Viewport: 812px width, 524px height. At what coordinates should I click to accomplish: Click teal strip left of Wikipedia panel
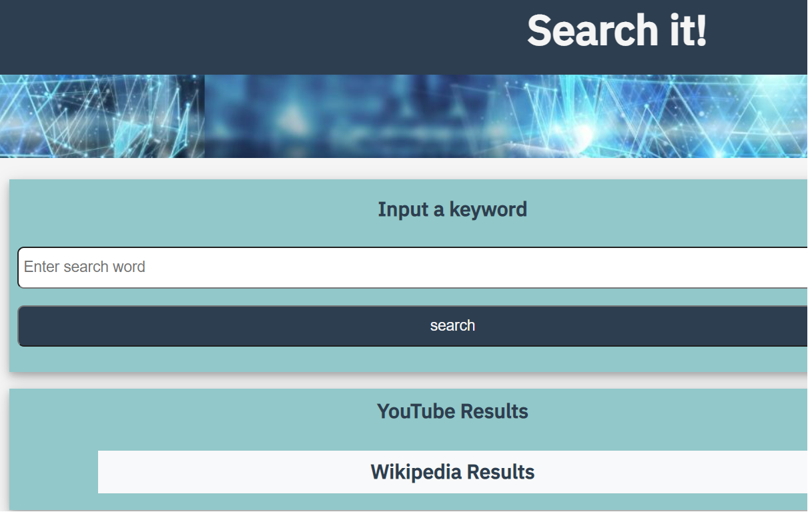[53, 472]
